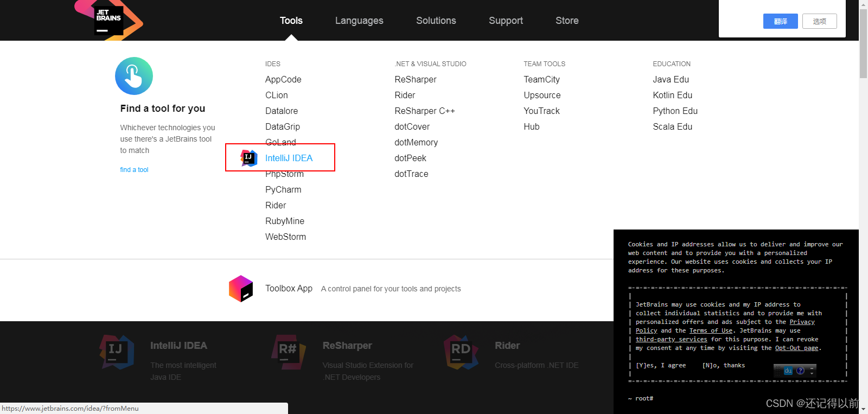Open the Privacy Policy link in cookie notice
Image resolution: width=868 pixels, height=414 pixels.
tap(802, 322)
